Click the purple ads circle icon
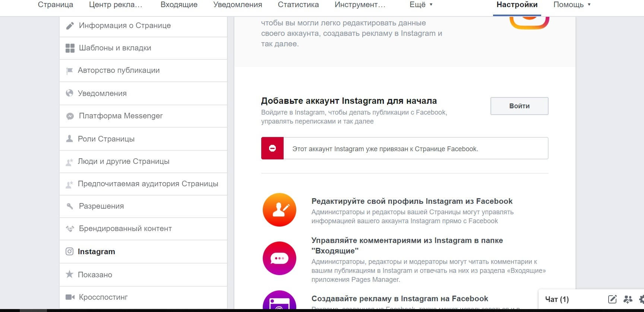This screenshot has height=312, width=644. 280,300
